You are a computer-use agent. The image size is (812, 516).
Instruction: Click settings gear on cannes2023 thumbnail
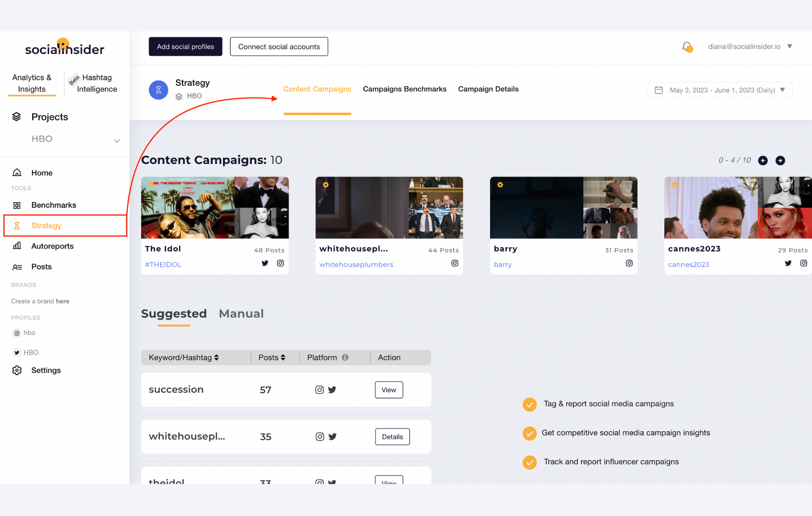675,185
